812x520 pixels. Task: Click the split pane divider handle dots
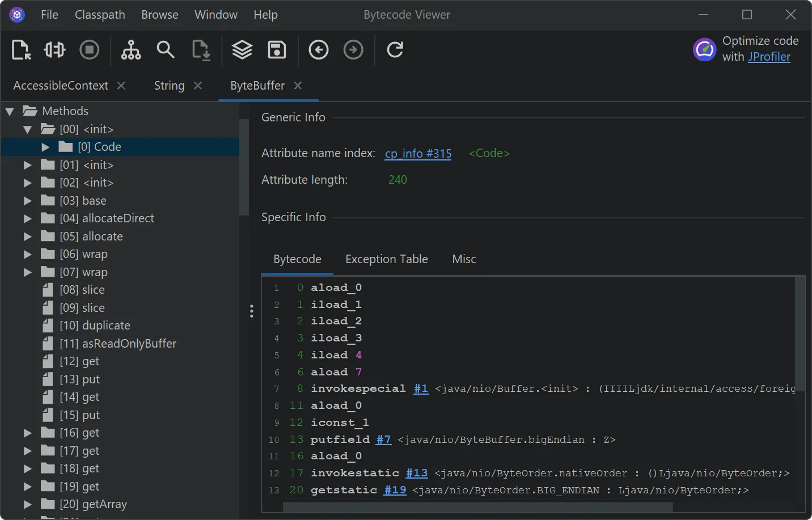(x=252, y=311)
